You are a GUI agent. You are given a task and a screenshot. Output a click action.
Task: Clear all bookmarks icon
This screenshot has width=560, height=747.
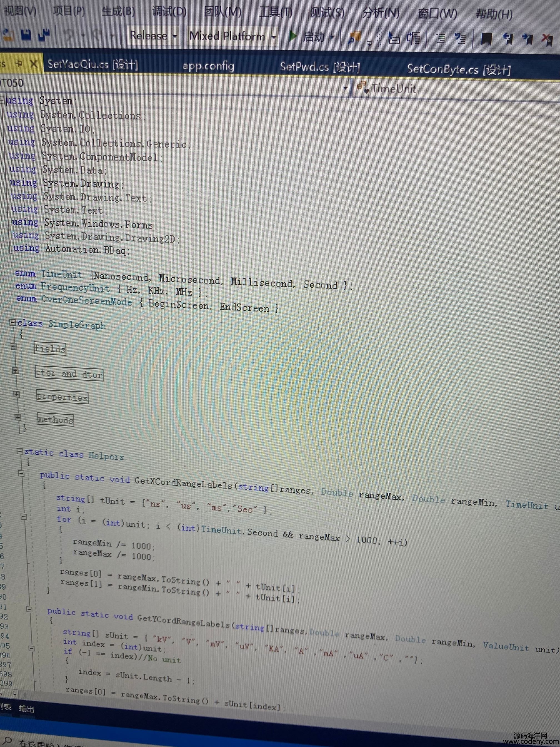547,40
